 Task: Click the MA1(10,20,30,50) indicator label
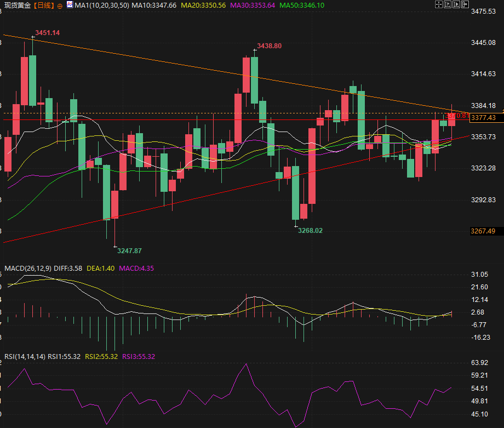[x=102, y=5]
